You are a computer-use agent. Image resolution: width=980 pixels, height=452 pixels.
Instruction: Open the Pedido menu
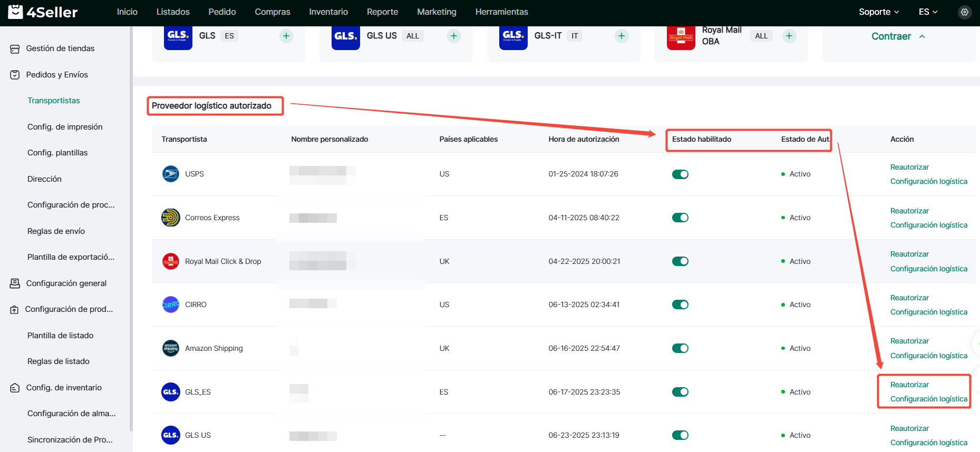(222, 12)
